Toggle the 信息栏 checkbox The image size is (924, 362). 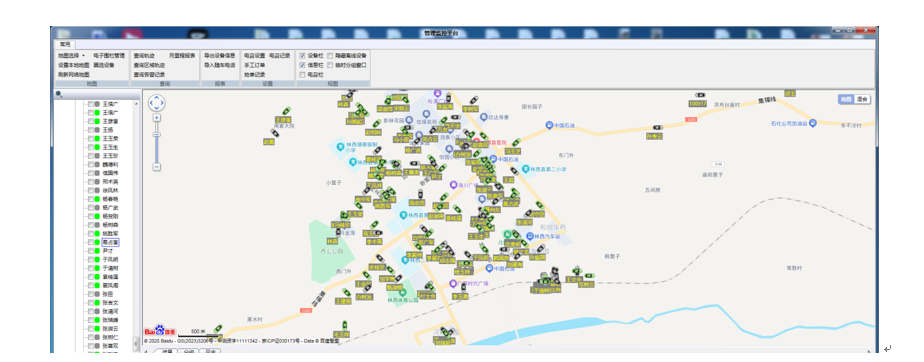point(302,65)
